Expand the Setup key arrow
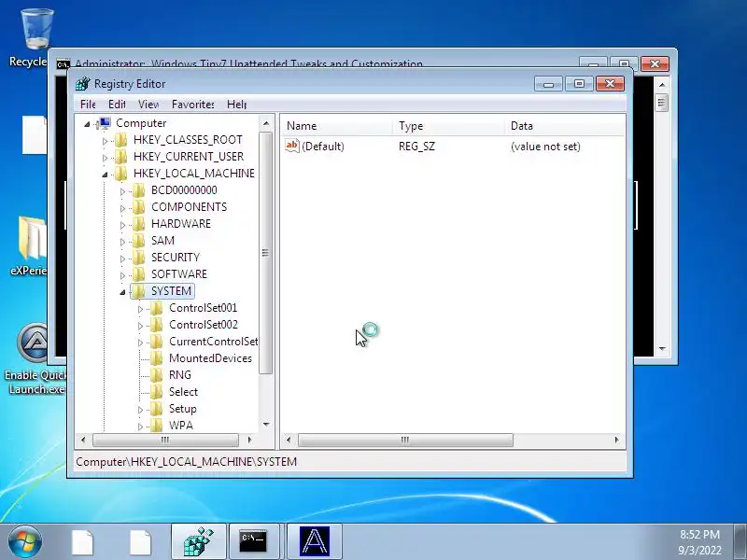Screen dimensions: 747x560 (140, 410)
